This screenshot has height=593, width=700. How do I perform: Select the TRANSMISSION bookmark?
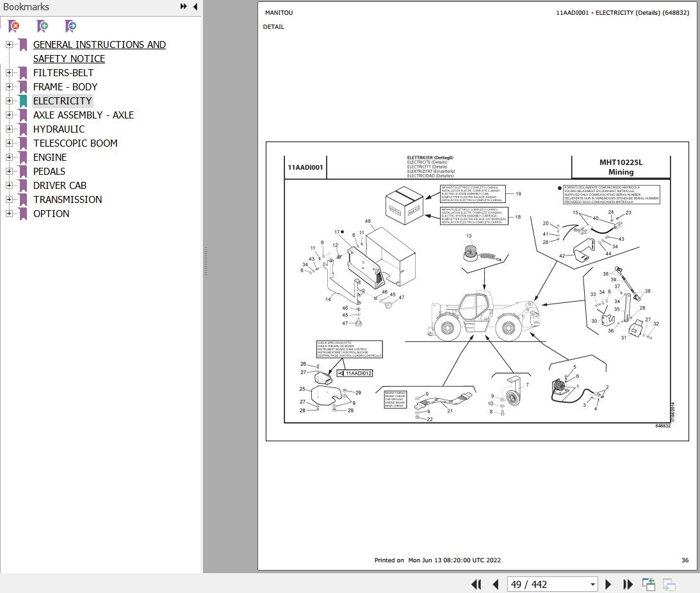[67, 199]
